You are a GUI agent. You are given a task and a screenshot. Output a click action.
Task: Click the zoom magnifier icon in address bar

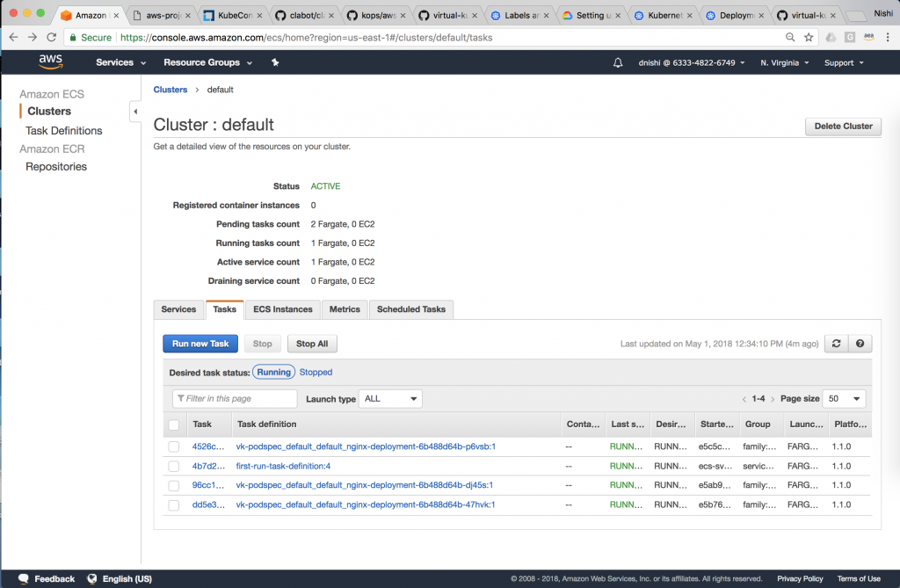click(790, 37)
